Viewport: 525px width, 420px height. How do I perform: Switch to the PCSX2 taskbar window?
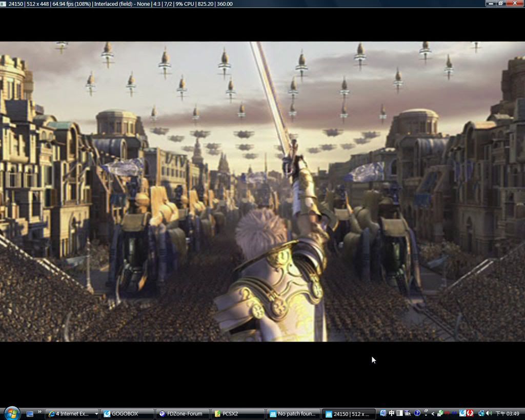click(238, 414)
